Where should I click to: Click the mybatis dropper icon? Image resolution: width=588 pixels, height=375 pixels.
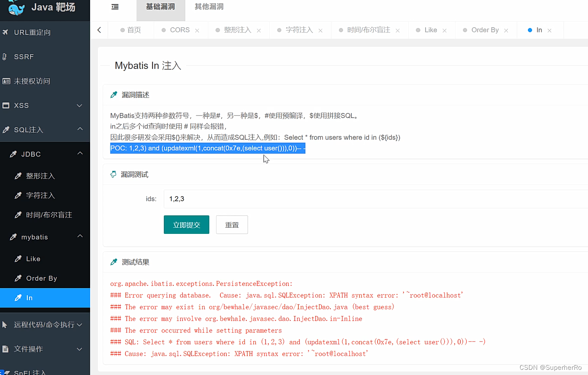(x=13, y=237)
